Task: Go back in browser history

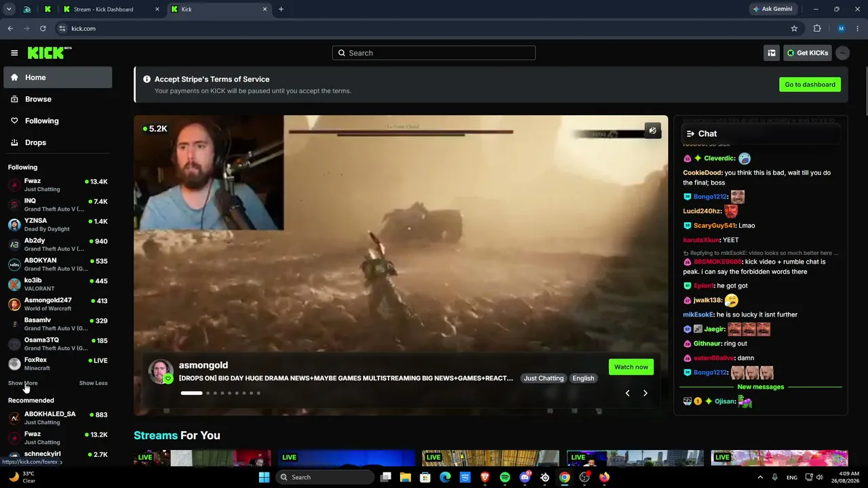Action: pyautogui.click(x=10, y=28)
